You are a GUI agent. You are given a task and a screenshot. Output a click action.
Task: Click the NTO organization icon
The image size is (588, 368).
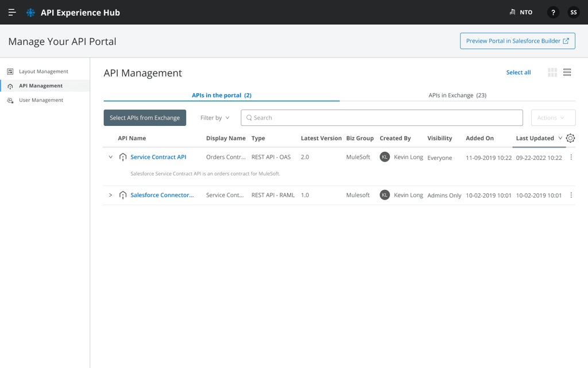[513, 13]
